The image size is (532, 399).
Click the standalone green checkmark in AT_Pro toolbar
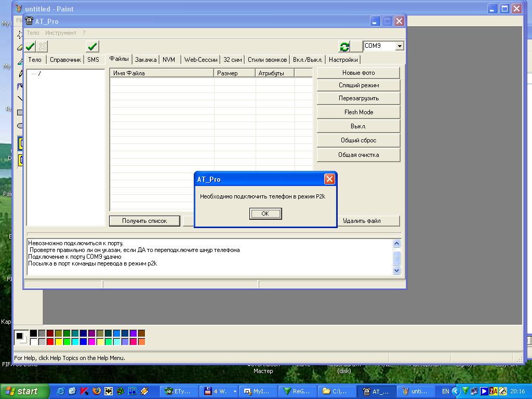click(92, 46)
